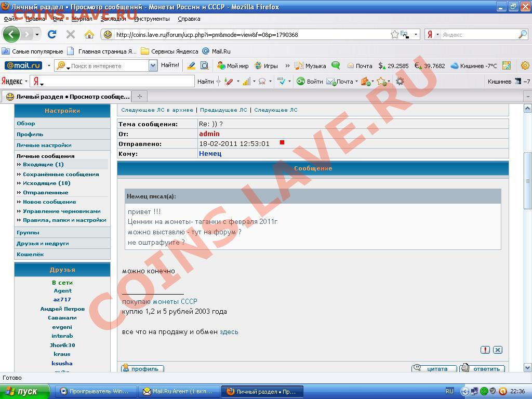Open Игры on the Mail.ru toolbar

coord(267,66)
